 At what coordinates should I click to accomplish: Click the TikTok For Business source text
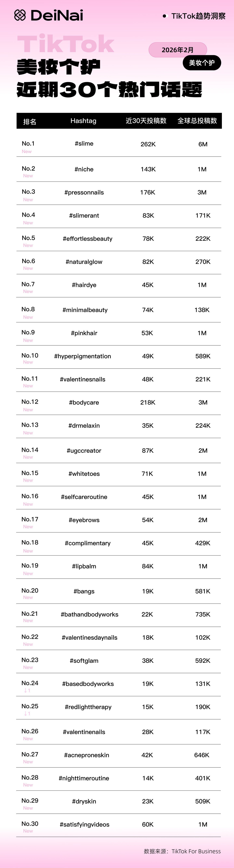coord(196,851)
